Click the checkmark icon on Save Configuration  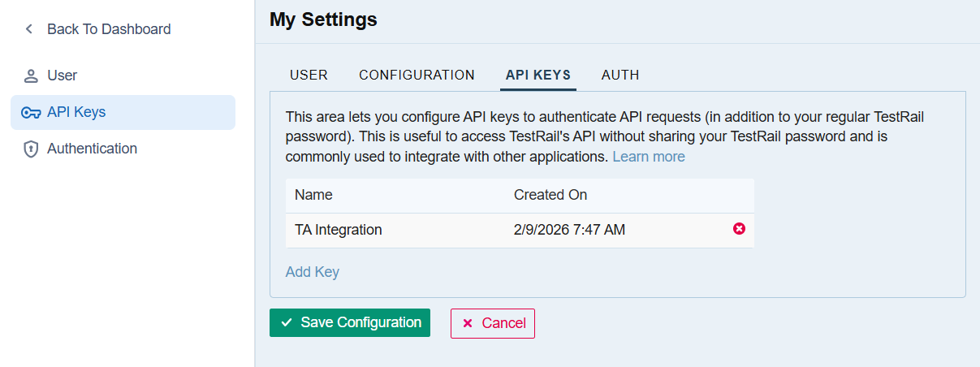287,322
